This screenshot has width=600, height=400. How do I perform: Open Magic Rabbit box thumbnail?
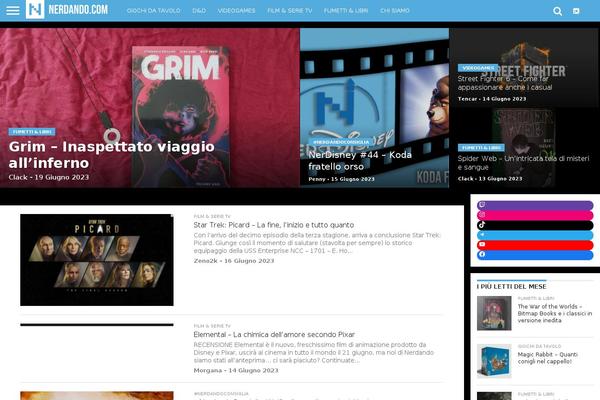[x=494, y=361]
